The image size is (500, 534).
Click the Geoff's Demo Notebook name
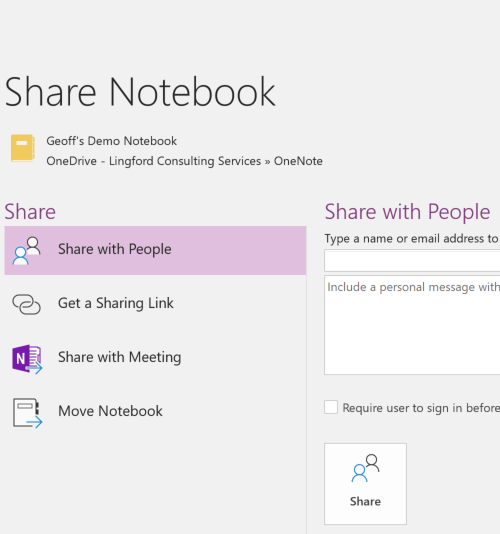112,141
